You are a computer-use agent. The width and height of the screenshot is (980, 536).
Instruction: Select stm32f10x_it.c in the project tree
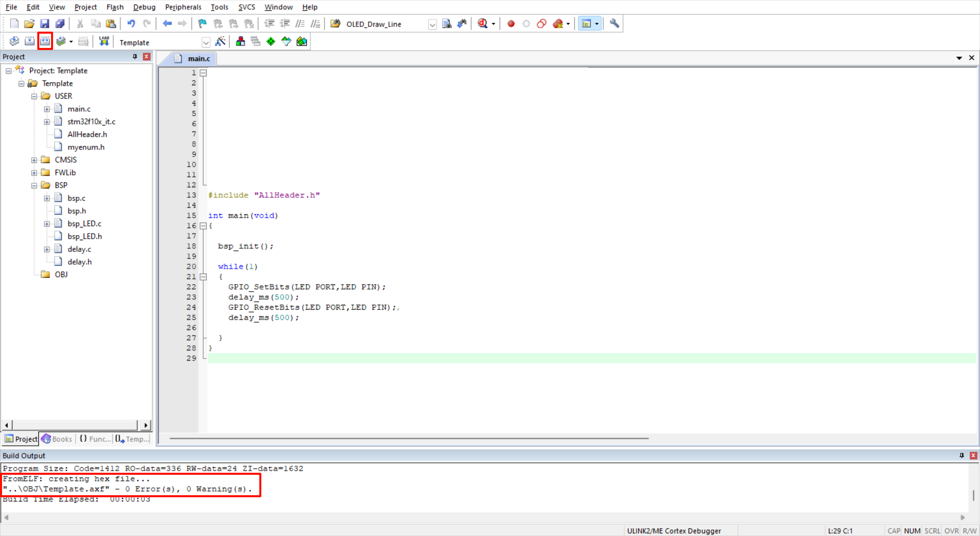coord(91,122)
